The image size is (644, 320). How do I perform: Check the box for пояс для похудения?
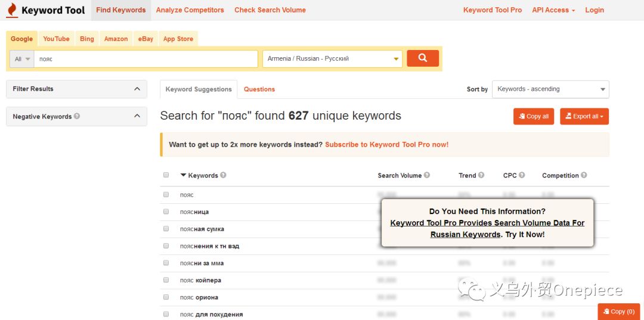pos(166,314)
